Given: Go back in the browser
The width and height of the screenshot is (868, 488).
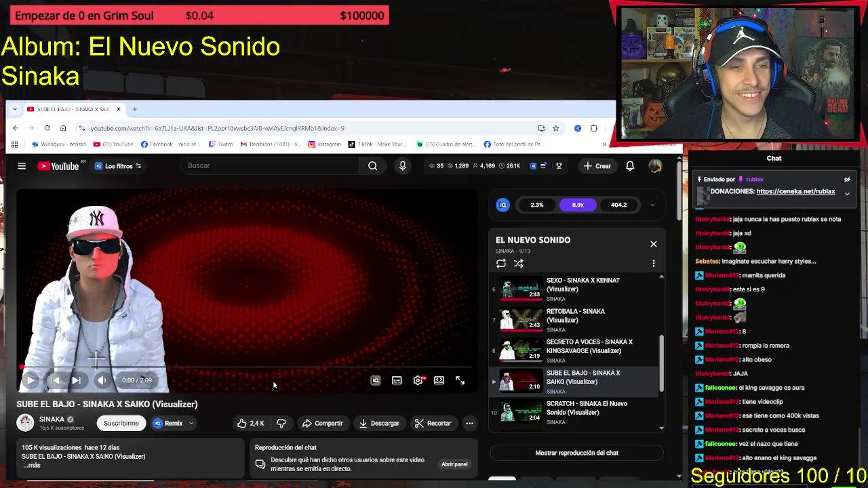Looking at the screenshot, I should point(16,128).
